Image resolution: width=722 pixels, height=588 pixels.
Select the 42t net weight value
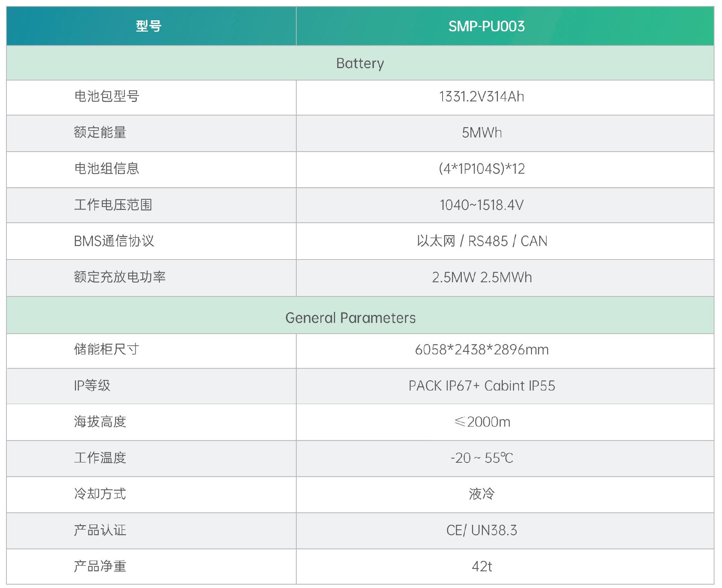click(482, 567)
